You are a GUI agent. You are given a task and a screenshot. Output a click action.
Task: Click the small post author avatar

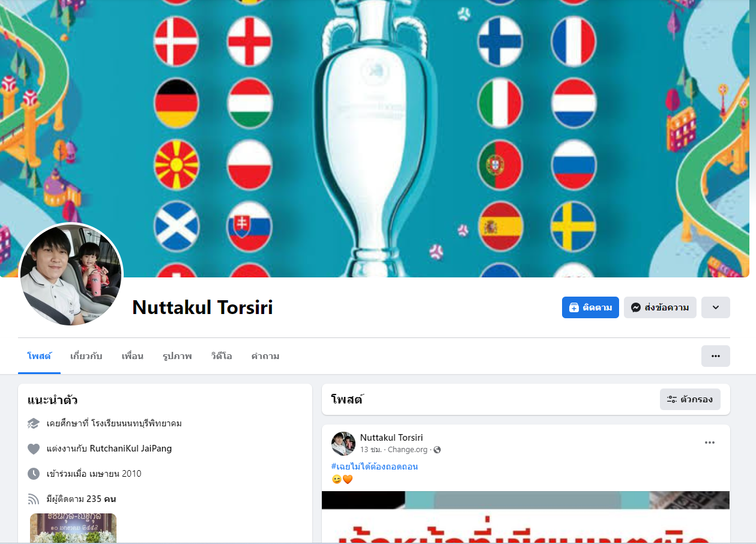click(343, 444)
